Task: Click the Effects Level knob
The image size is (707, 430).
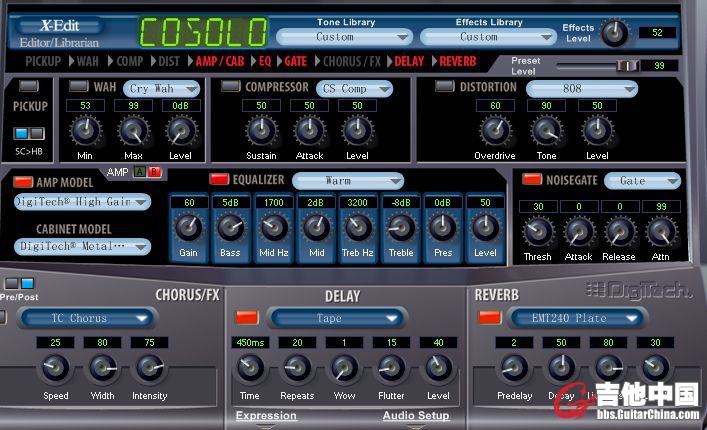Action: click(614, 33)
